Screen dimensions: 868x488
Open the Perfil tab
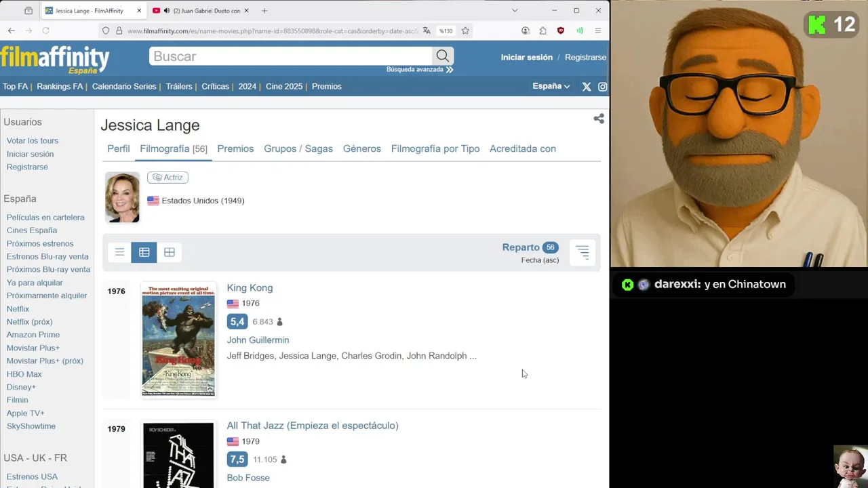point(119,148)
